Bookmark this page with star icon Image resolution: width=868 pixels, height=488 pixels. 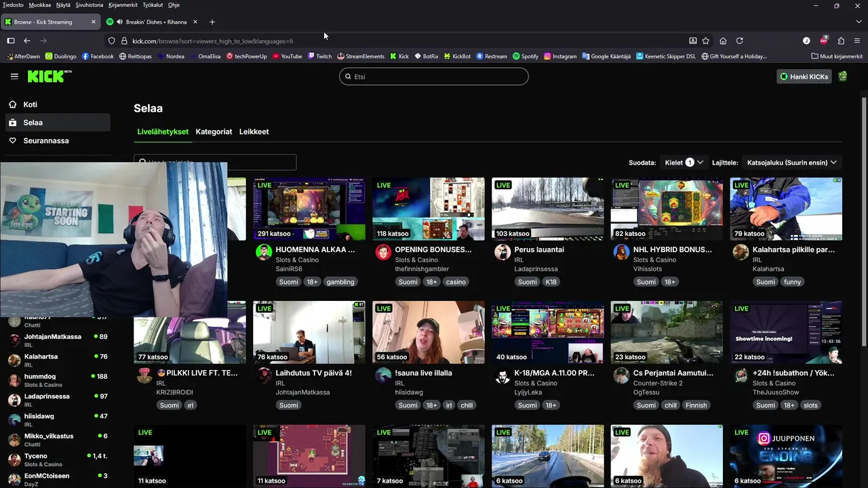pyautogui.click(x=706, y=41)
